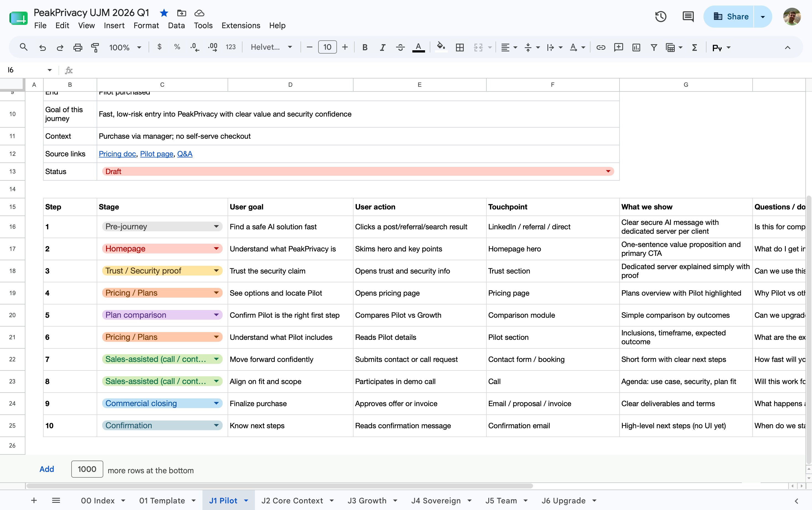
Task: Open comments panel icon
Action: 688,17
